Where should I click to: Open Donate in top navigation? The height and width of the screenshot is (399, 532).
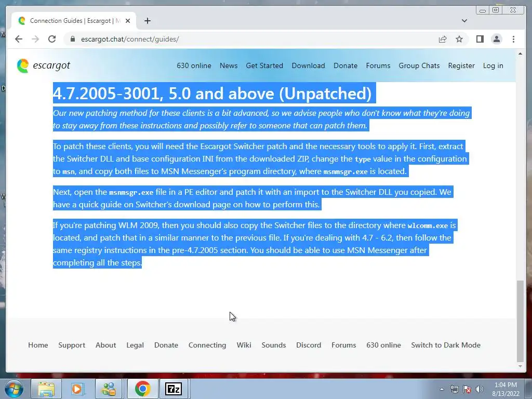(x=345, y=65)
